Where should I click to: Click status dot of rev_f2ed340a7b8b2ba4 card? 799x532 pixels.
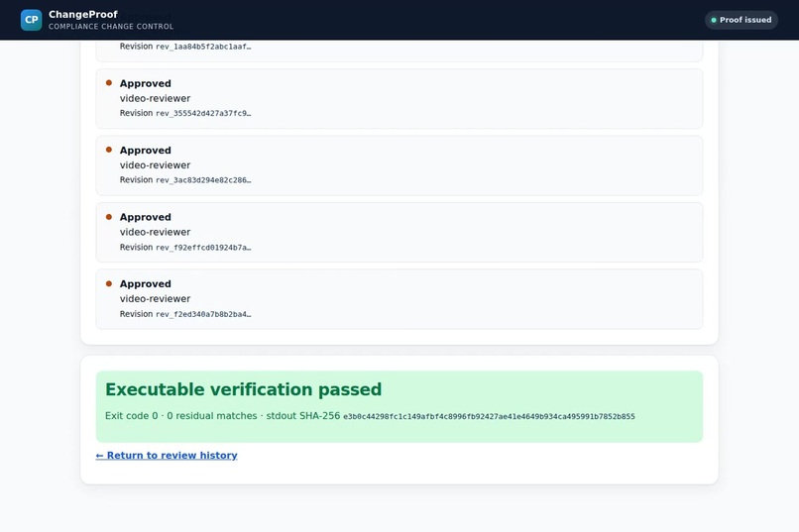(108, 283)
